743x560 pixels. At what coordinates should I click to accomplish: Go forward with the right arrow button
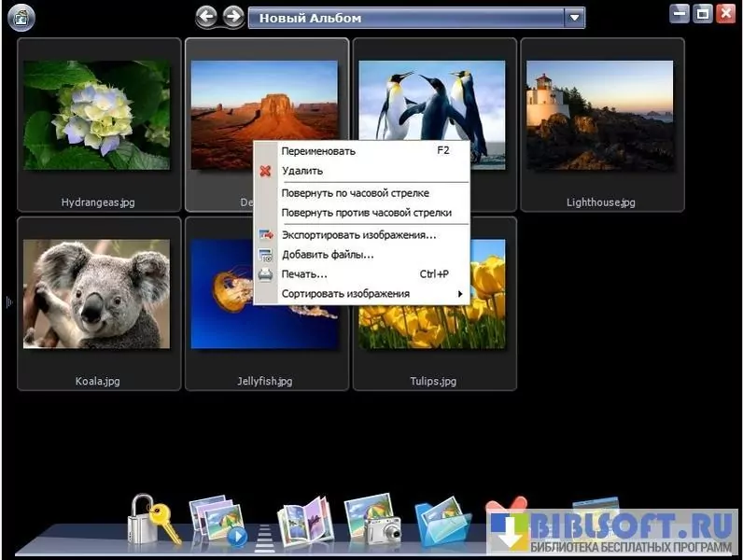232,17
